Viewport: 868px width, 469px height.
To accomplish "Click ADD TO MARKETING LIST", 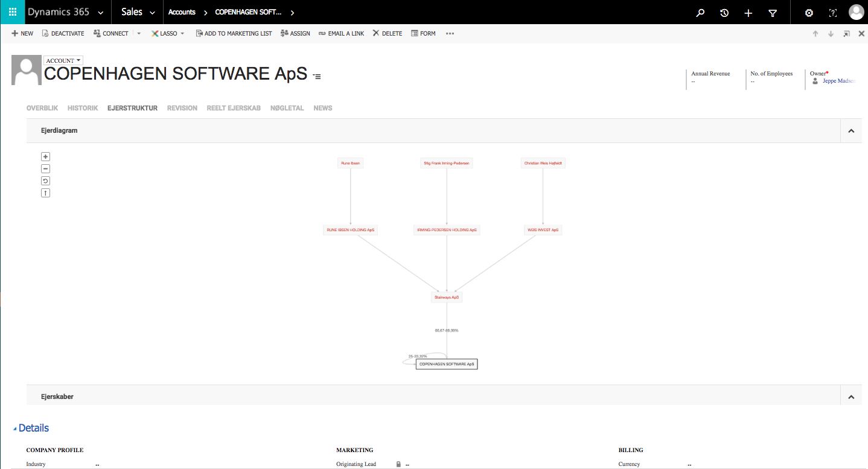I will pyautogui.click(x=234, y=34).
